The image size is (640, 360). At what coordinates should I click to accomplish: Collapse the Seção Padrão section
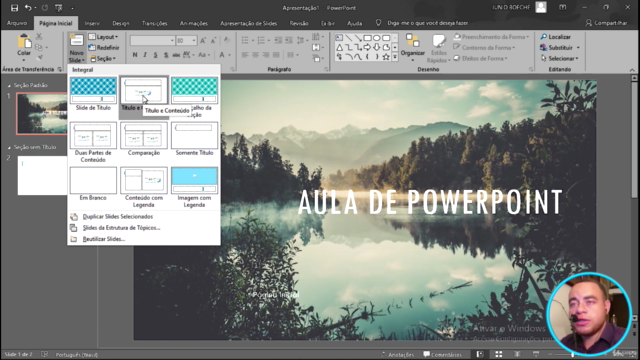9,85
